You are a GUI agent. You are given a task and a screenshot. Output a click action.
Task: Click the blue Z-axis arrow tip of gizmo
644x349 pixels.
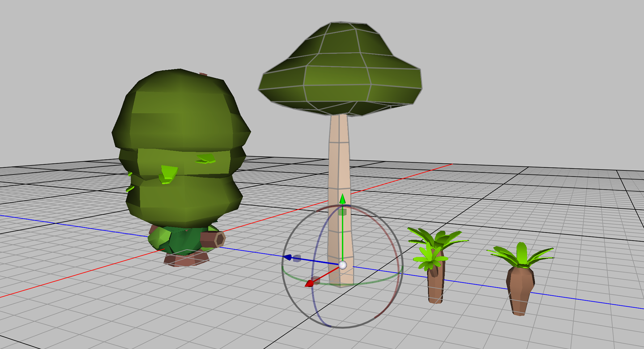pyautogui.click(x=287, y=257)
